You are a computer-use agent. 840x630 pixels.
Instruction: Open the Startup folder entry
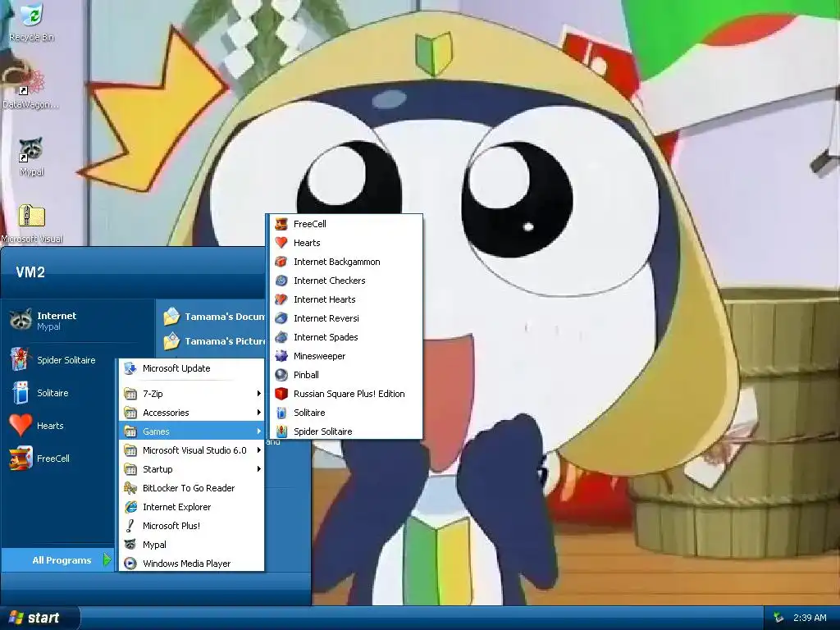click(x=191, y=468)
